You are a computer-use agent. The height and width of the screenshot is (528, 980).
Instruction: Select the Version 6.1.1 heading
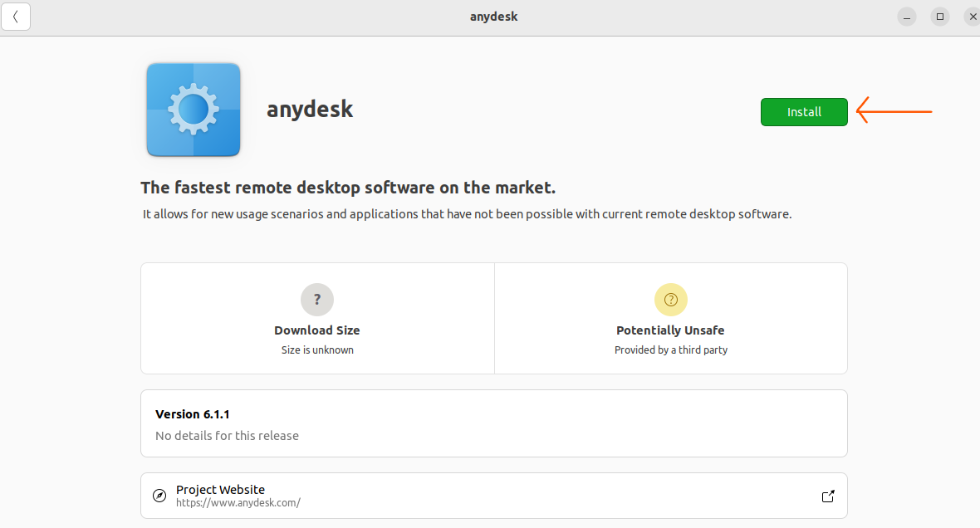pos(193,414)
